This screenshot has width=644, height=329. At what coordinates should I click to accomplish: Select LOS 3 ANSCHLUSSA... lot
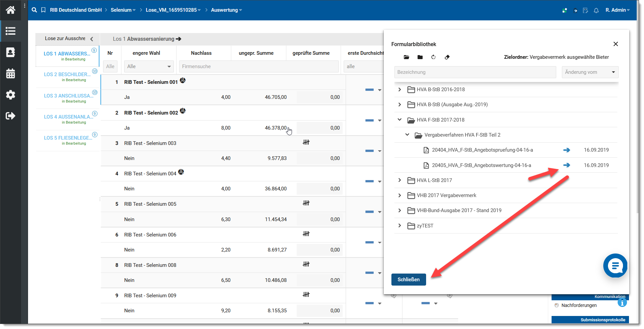(67, 98)
